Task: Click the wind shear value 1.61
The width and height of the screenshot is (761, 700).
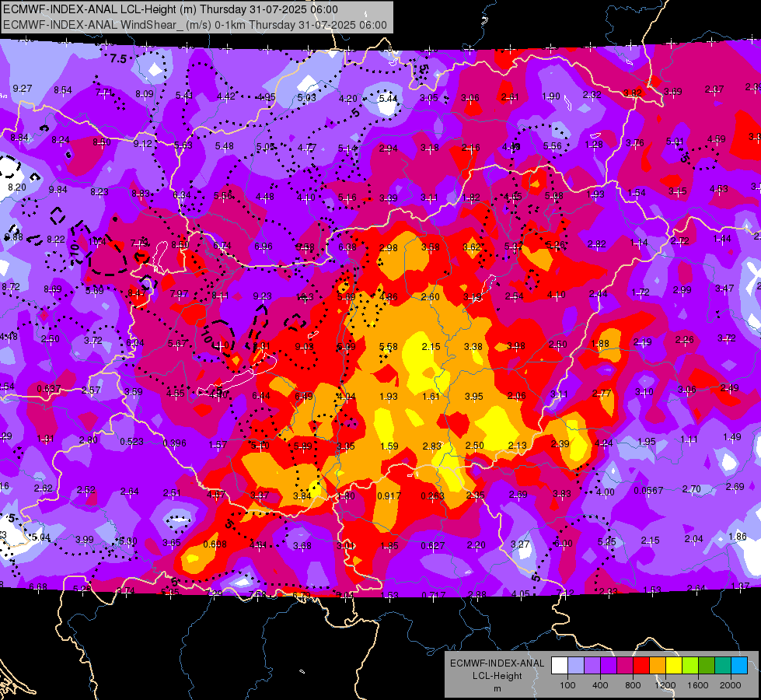Action: pyautogui.click(x=431, y=397)
